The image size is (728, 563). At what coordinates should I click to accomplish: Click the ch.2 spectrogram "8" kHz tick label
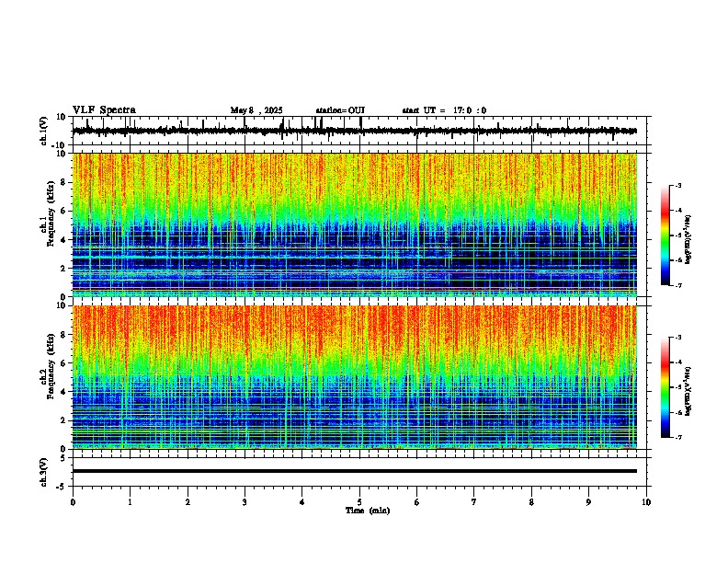point(63,335)
